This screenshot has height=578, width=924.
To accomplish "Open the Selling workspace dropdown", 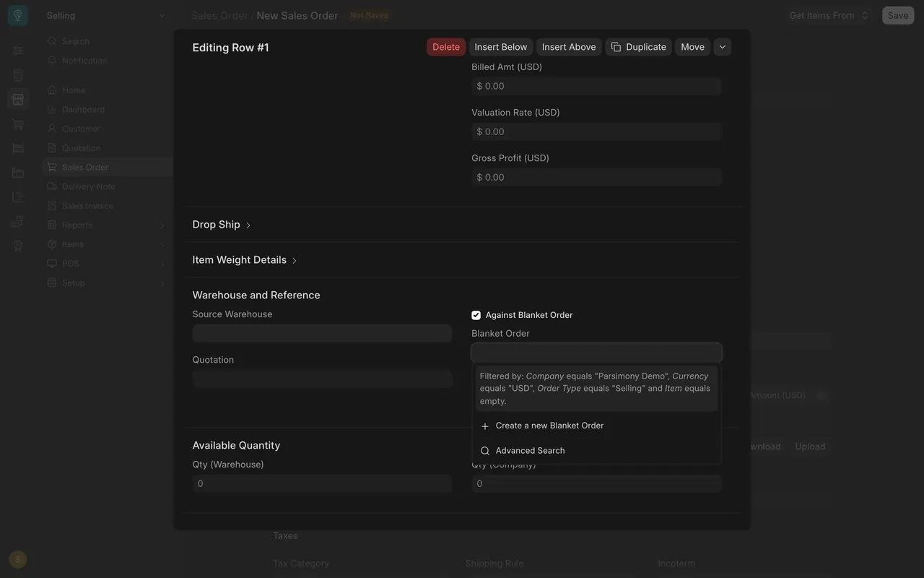I will point(106,15).
